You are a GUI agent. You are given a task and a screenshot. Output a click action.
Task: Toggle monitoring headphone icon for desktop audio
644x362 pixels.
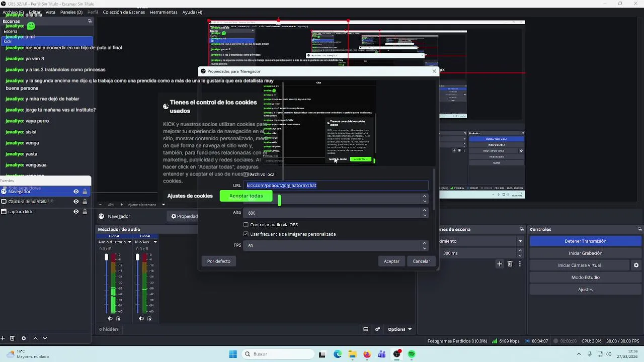[118, 318]
